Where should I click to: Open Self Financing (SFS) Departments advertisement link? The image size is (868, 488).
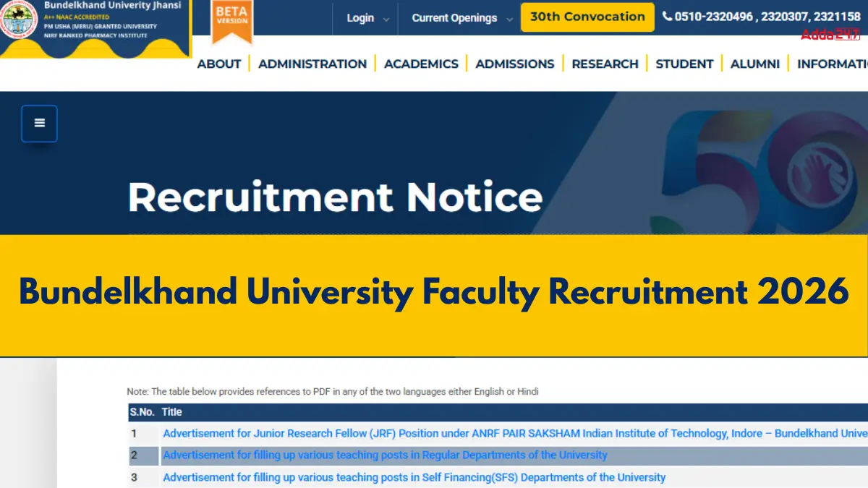(414, 477)
